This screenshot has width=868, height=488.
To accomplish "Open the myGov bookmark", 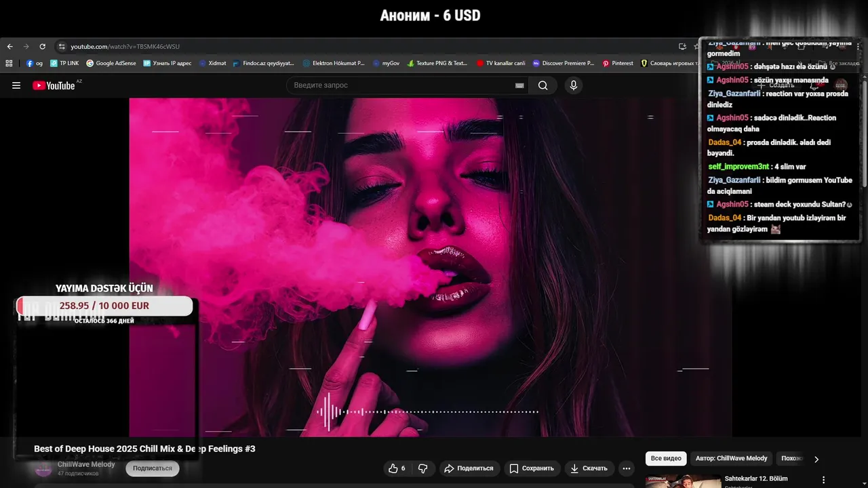I will 386,63.
